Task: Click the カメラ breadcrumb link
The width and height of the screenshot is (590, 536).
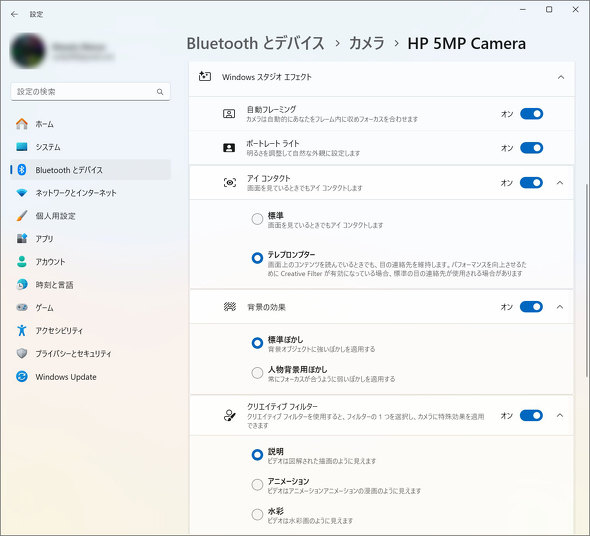Action: pos(366,43)
